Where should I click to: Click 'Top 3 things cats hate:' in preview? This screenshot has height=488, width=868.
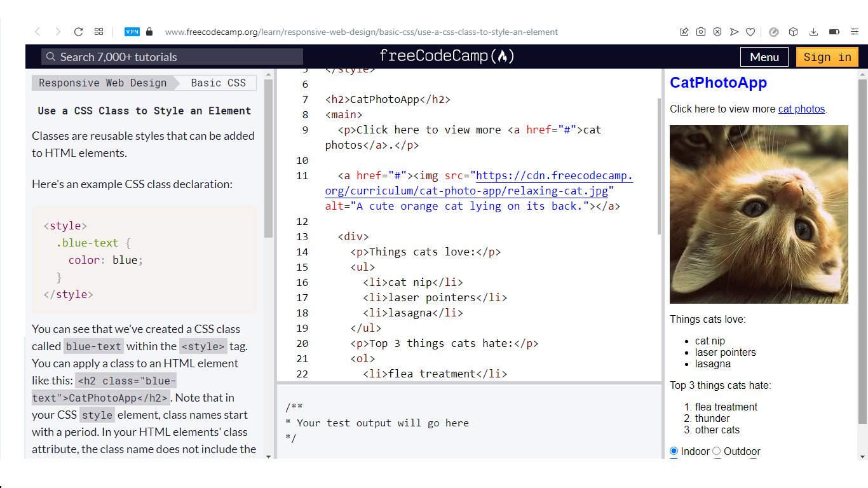[721, 385]
